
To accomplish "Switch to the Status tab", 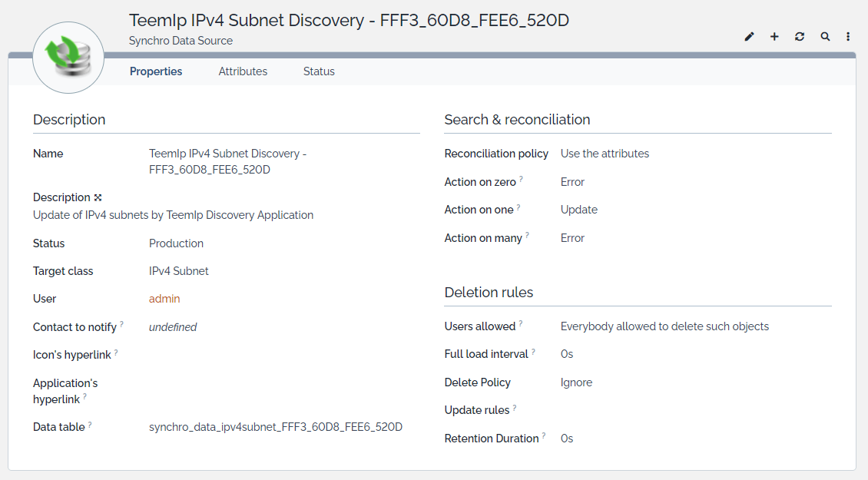I will point(319,71).
